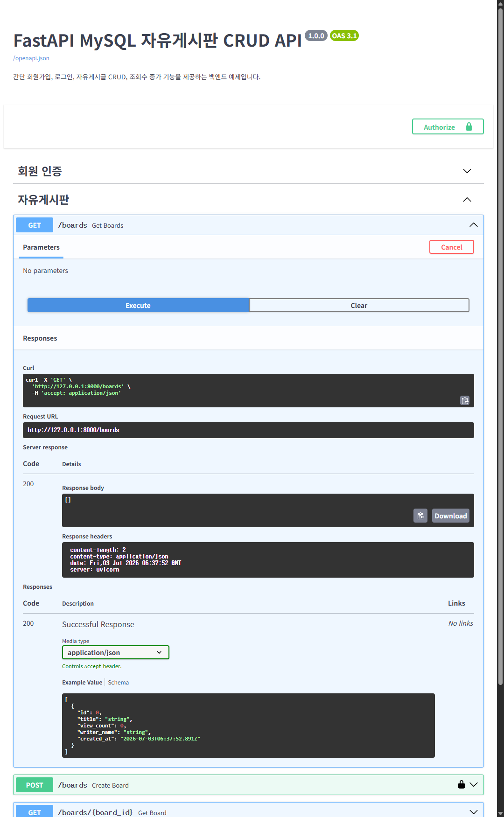Click the Request URL text box
Screen dimensions: 504x817
pyautogui.click(x=248, y=430)
